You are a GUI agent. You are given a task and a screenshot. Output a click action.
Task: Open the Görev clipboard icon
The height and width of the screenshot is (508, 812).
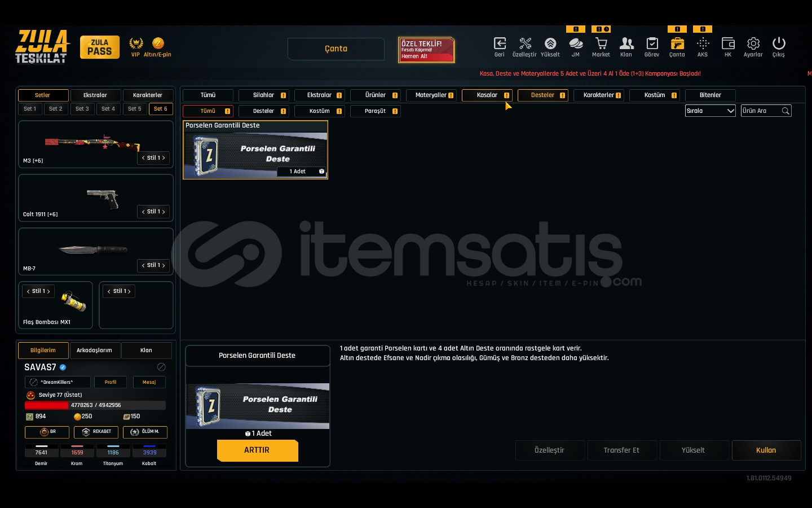[652, 43]
